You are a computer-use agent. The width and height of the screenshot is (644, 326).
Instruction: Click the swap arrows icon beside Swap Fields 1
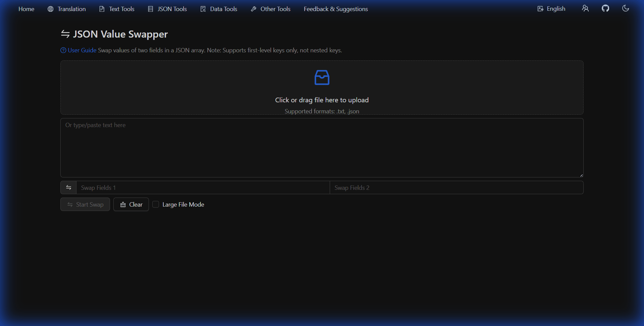68,187
